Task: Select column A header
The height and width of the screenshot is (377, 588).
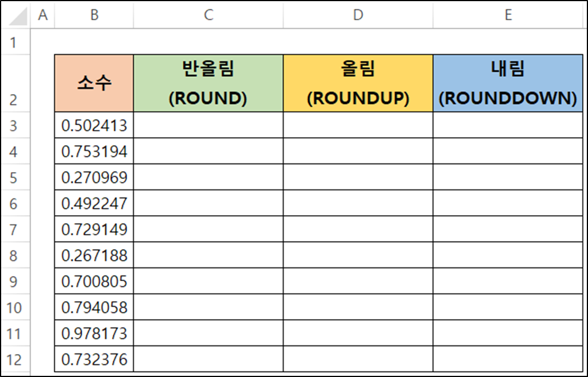Action: [42, 15]
